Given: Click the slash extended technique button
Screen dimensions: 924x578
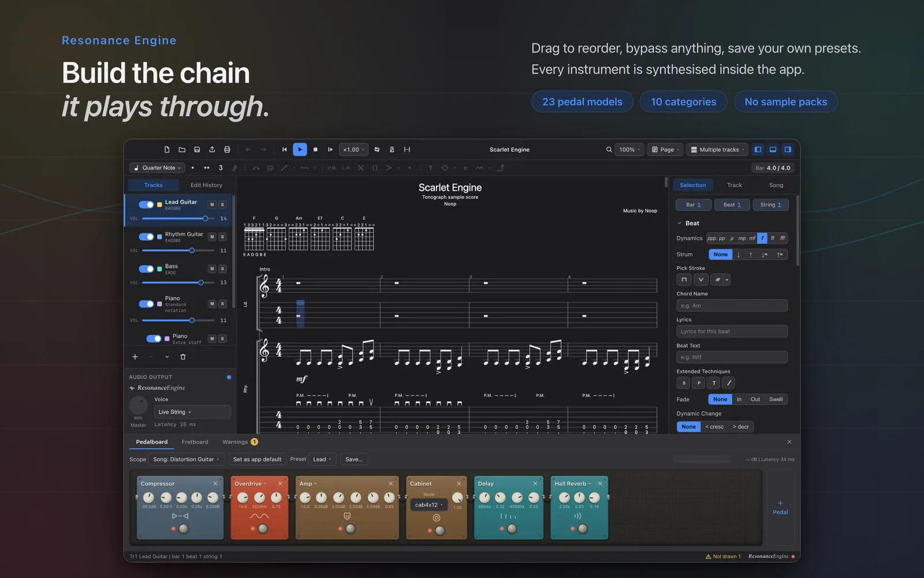Looking at the screenshot, I should pos(729,383).
